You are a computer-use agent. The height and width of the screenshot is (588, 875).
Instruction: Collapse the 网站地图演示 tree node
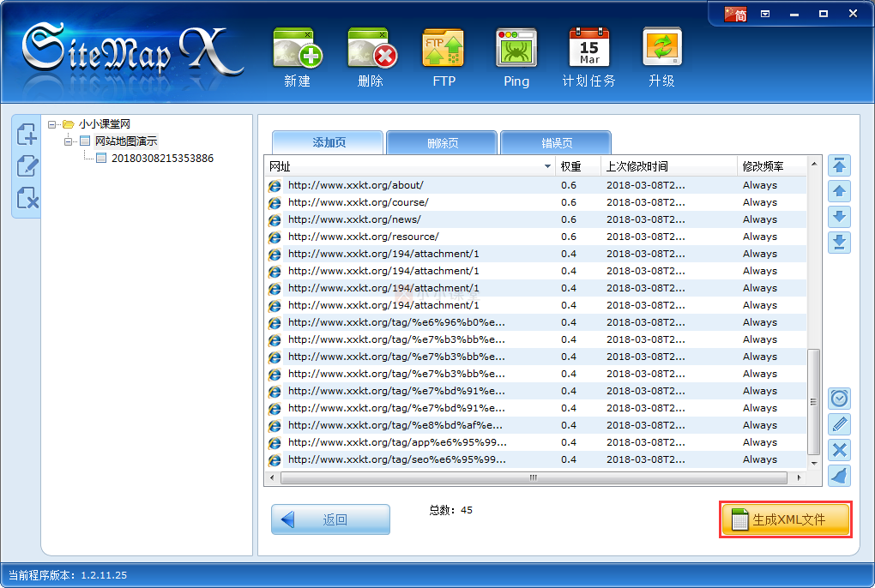click(x=68, y=141)
